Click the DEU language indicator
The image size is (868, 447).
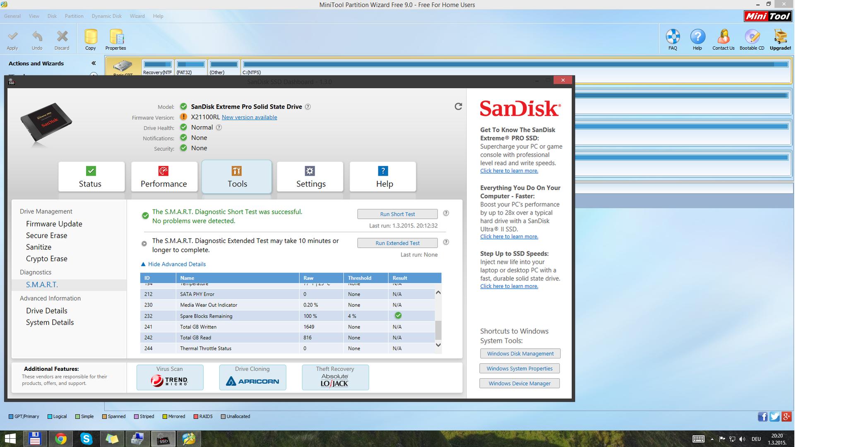click(756, 439)
